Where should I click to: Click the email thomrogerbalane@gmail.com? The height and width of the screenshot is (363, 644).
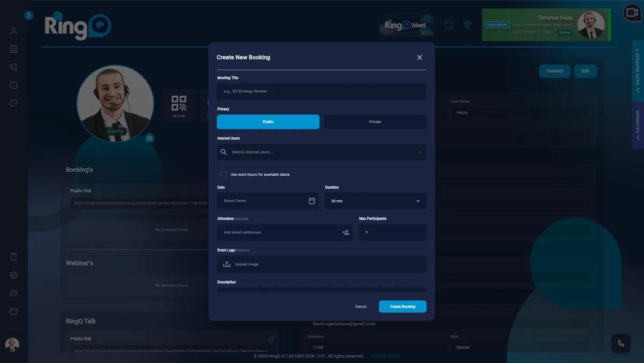[344, 324]
